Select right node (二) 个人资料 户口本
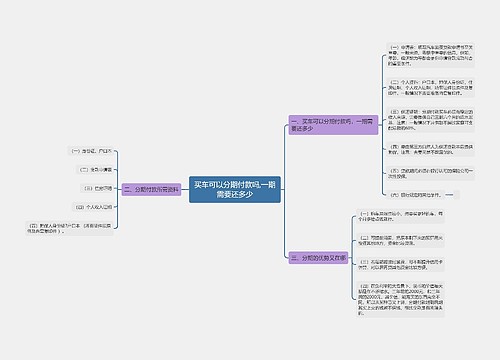Image resolution: width=500 pixels, height=360 pixels. [x=430, y=87]
